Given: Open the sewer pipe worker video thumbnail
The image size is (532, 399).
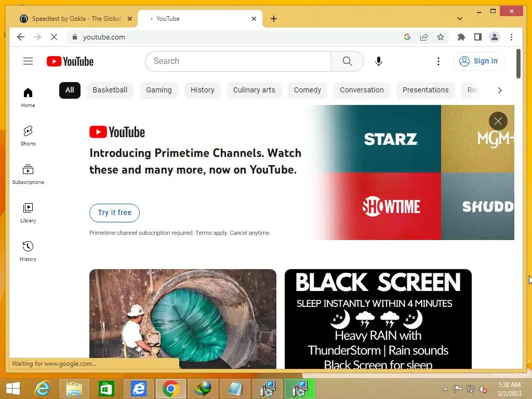Looking at the screenshot, I should tap(182, 318).
